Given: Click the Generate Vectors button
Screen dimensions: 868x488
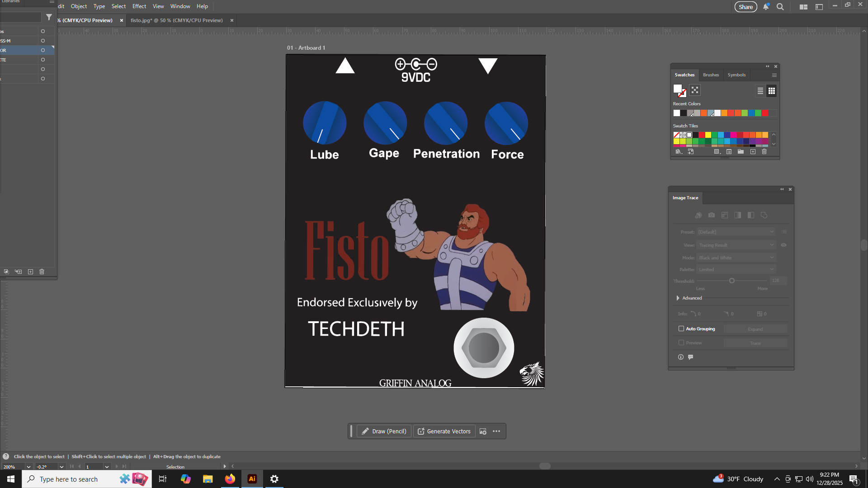Looking at the screenshot, I should coord(444,432).
